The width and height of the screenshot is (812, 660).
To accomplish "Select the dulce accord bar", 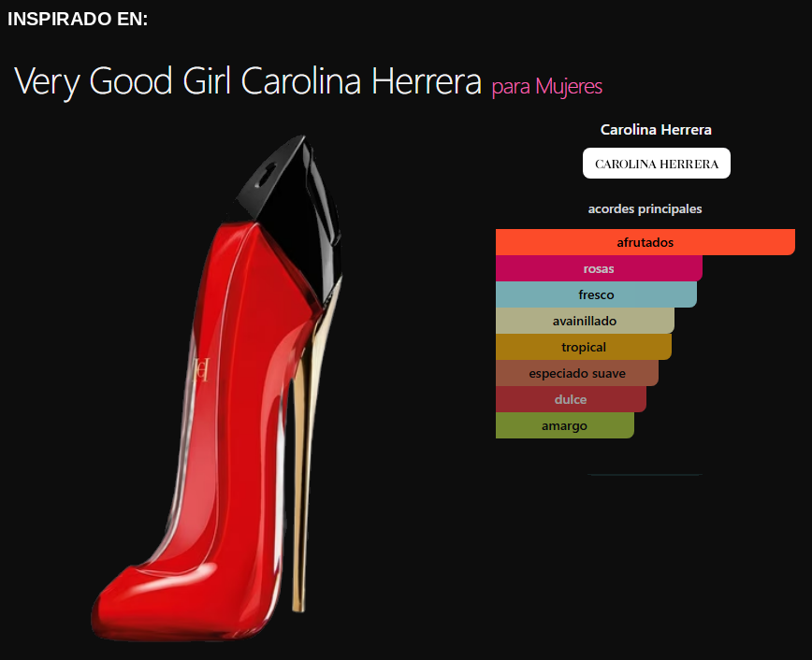I will [571, 399].
